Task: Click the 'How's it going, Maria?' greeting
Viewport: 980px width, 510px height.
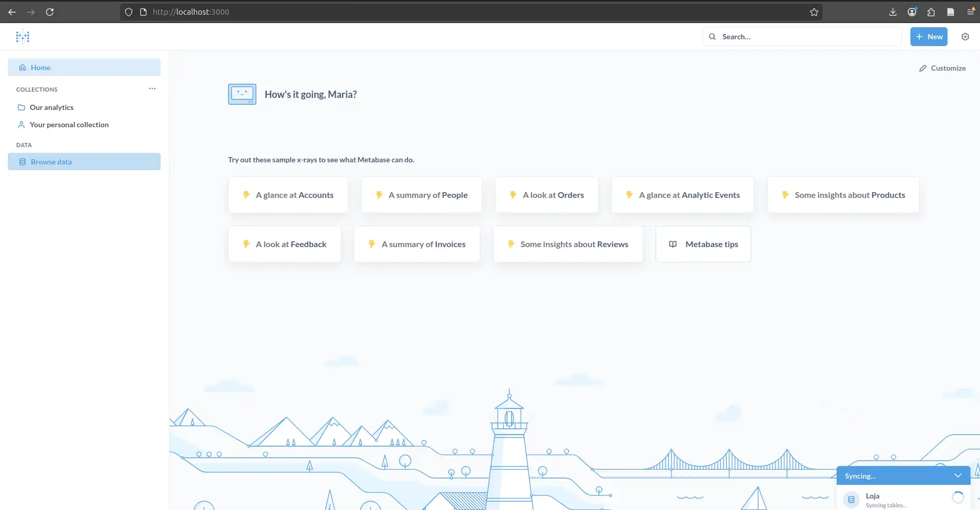Action: click(311, 94)
